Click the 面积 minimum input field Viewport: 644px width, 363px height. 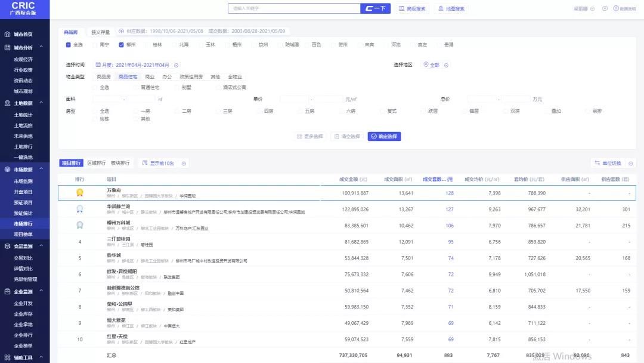107,99
